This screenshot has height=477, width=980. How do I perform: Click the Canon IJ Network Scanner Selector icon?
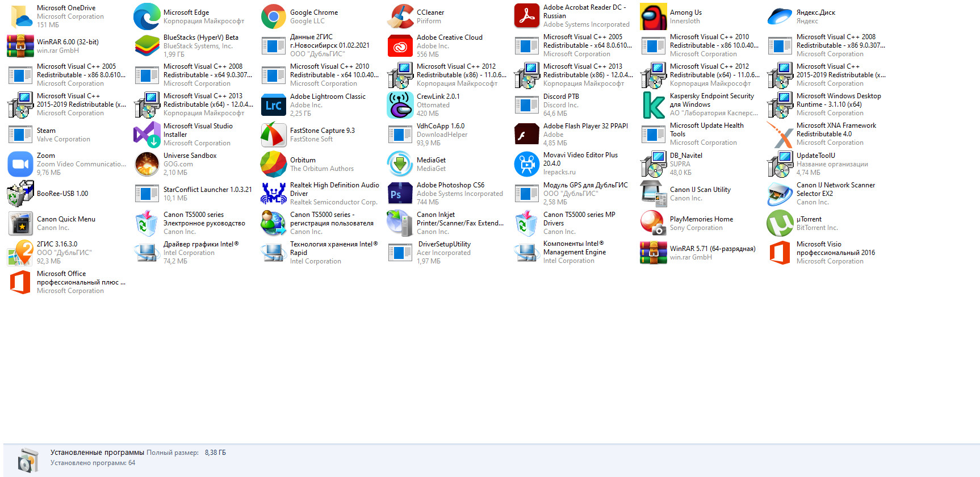[x=780, y=194]
